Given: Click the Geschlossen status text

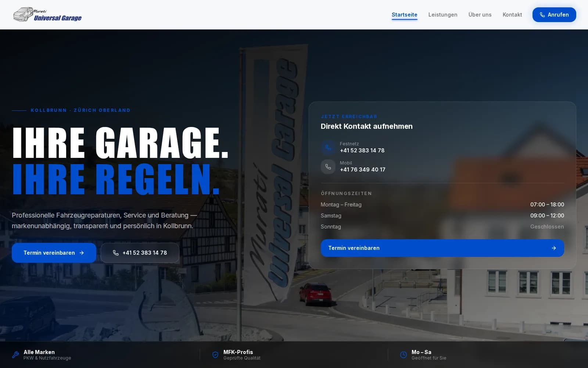Looking at the screenshot, I should (x=547, y=227).
